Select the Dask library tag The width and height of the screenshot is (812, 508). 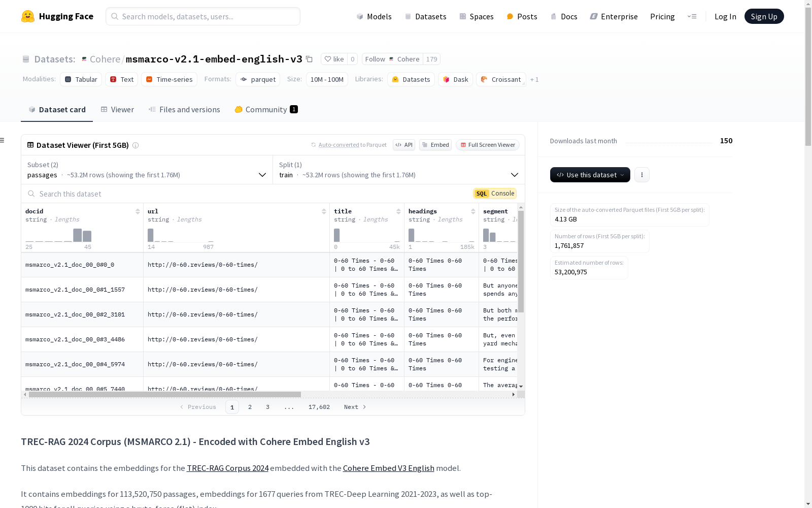pos(456,79)
